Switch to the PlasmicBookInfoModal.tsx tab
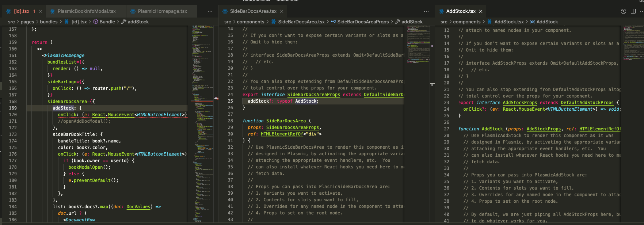The height and width of the screenshot is (225, 644). point(86,11)
